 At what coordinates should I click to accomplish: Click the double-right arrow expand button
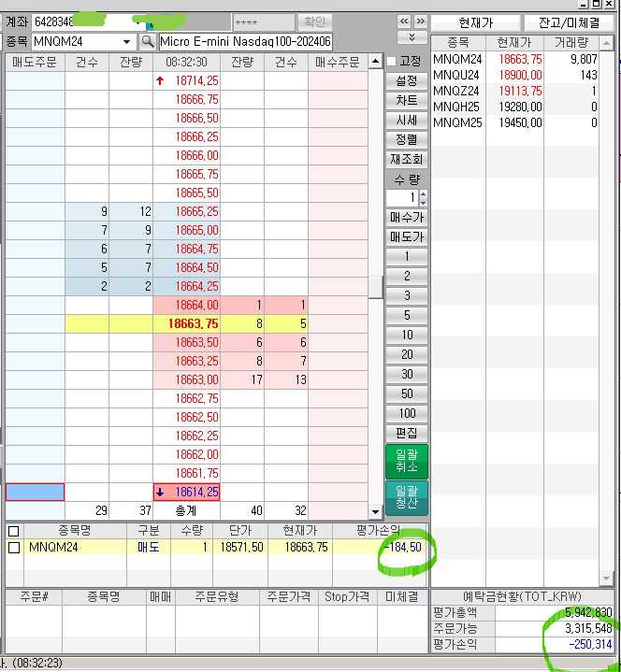[x=420, y=21]
